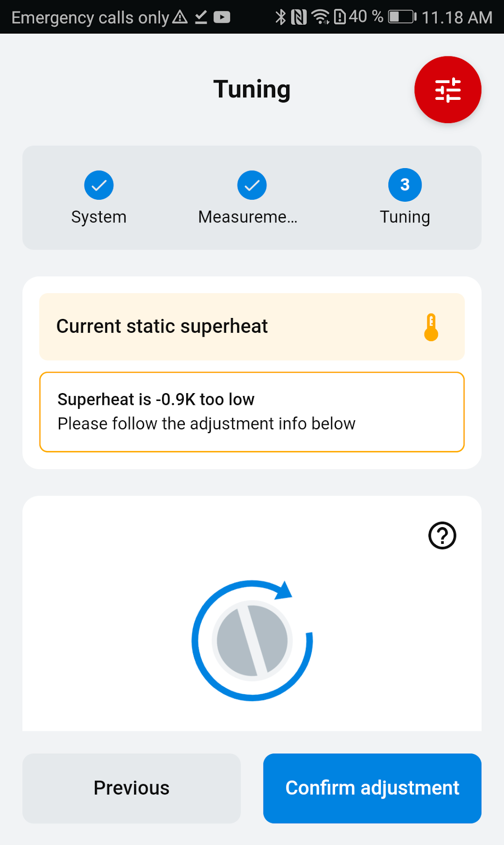Screen dimensions: 504x845
Task: Tap the Current static superheat header
Action: coord(162,326)
